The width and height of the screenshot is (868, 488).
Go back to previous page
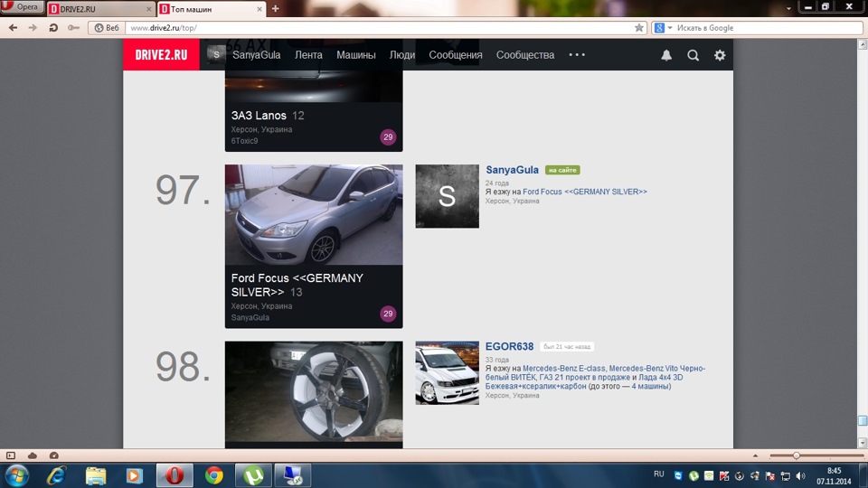point(14,28)
